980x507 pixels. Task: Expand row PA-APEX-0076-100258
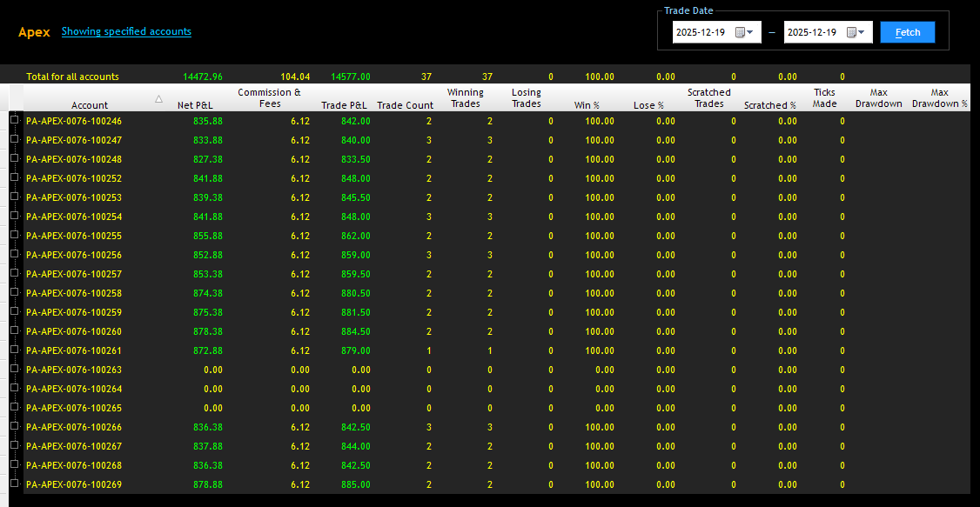click(x=14, y=292)
